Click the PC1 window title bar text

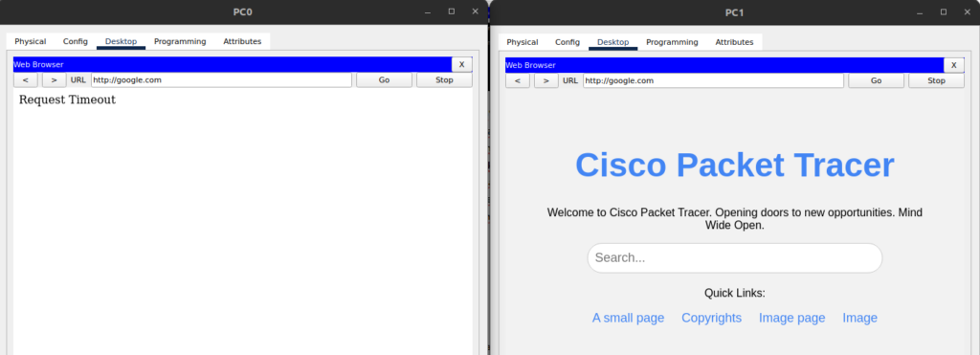tap(734, 12)
